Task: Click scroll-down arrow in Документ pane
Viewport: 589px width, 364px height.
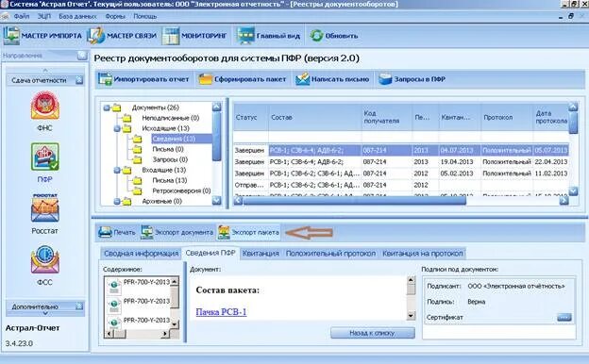Action: pos(411,316)
